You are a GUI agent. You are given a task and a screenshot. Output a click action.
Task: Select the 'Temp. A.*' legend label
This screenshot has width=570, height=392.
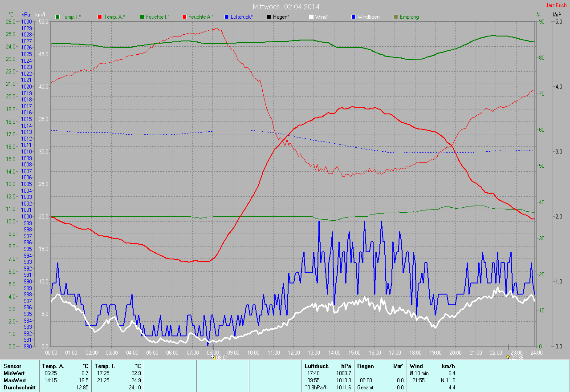(114, 17)
